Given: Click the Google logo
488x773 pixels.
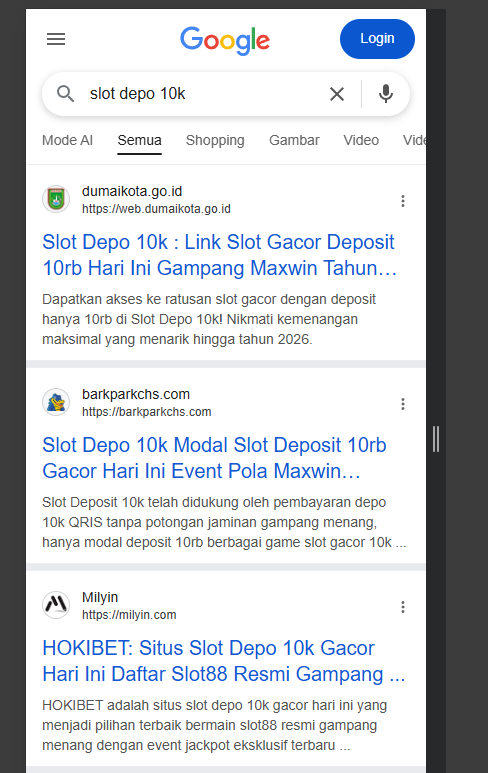Looking at the screenshot, I should (225, 40).
